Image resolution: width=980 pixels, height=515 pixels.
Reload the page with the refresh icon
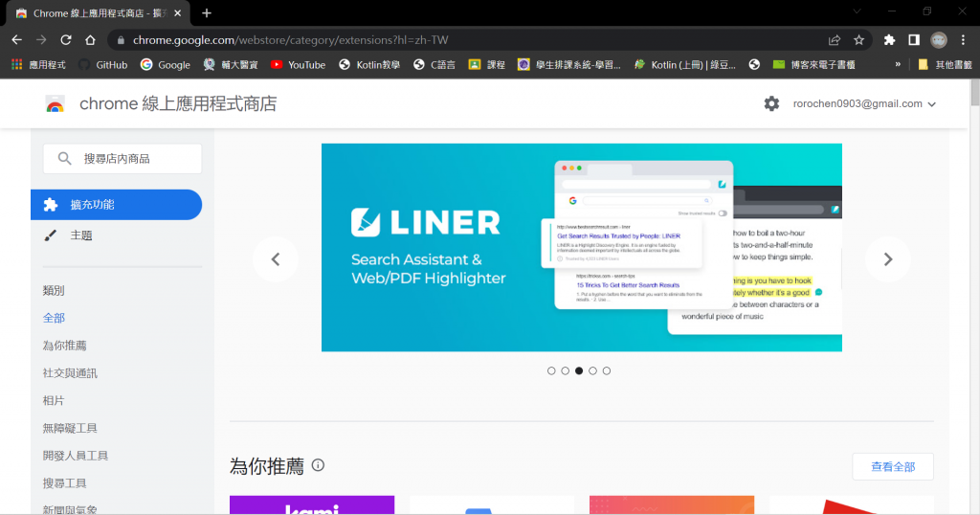point(66,40)
